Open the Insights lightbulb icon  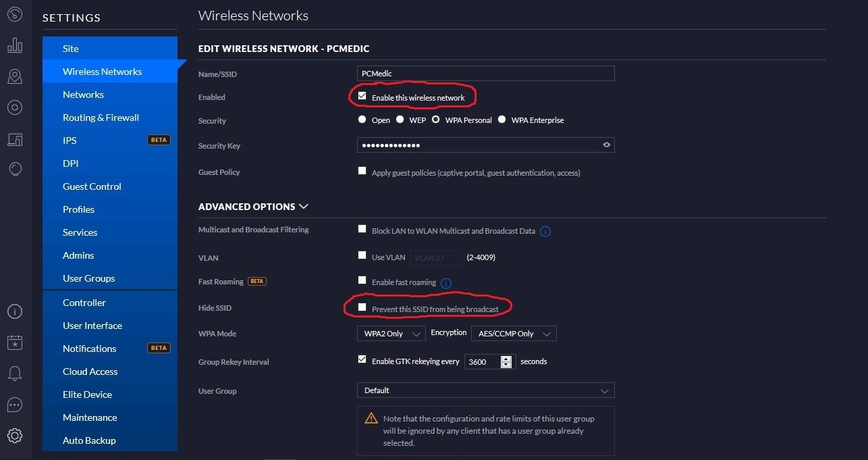tap(15, 169)
